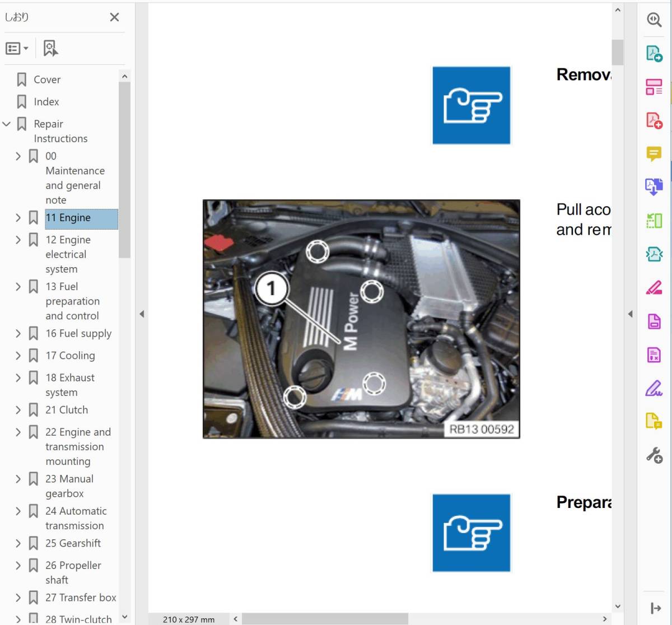This screenshot has width=672, height=625.
Task: Open the More Tools wrench icon
Action: click(654, 455)
